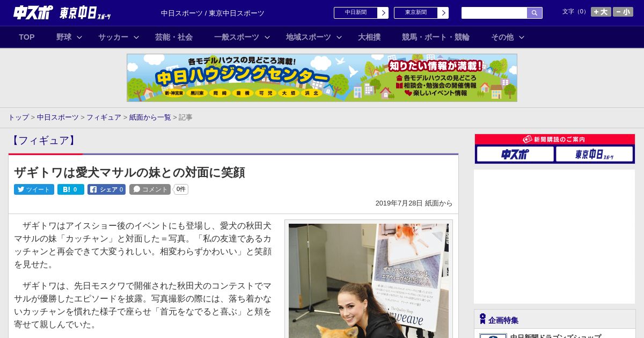The height and width of the screenshot is (338, 644).
Task: Click the 中日ハウジングセンター banner ad
Action: click(x=322, y=78)
